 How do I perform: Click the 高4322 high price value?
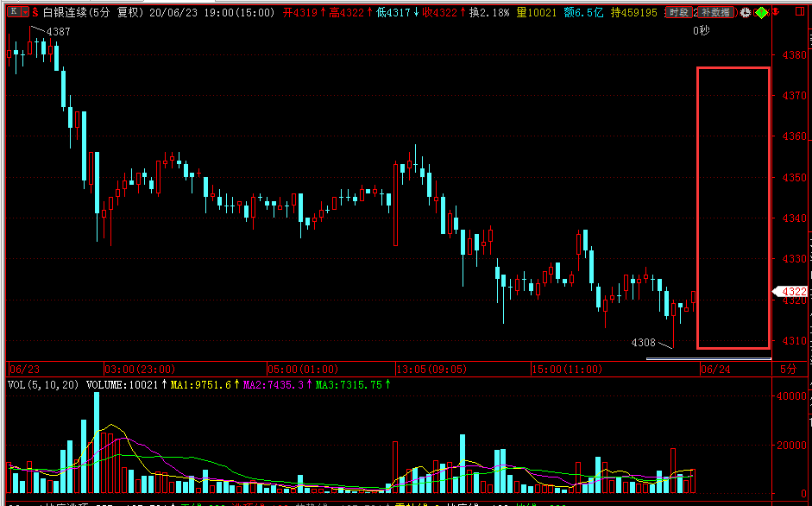(348, 12)
